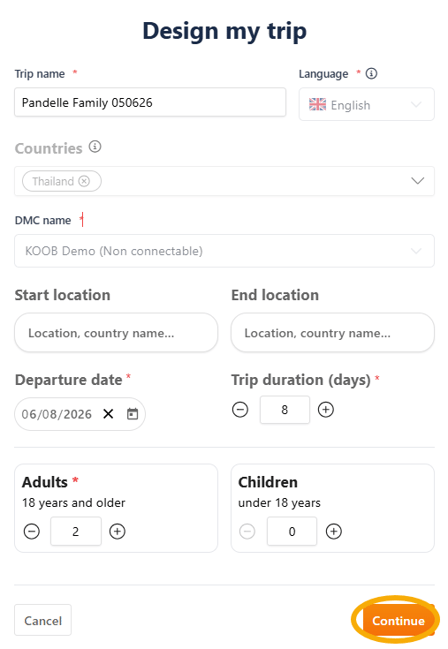The width and height of the screenshot is (448, 649).
Task: Decrease the number of adults
Action: coord(32,531)
